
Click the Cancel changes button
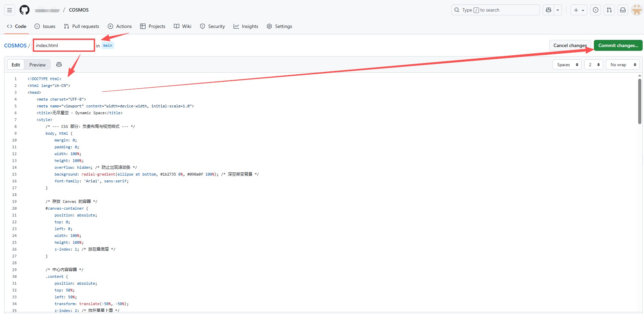(570, 45)
